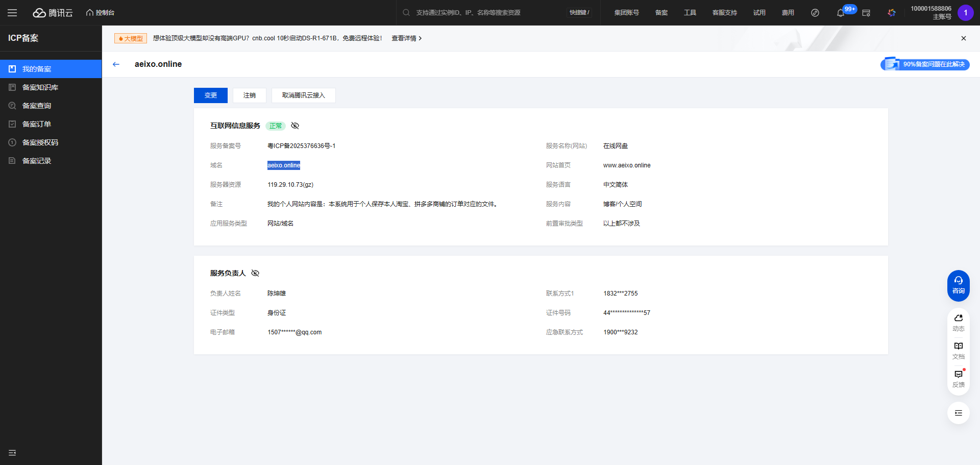Go to 控制台 console home

(x=100, y=13)
